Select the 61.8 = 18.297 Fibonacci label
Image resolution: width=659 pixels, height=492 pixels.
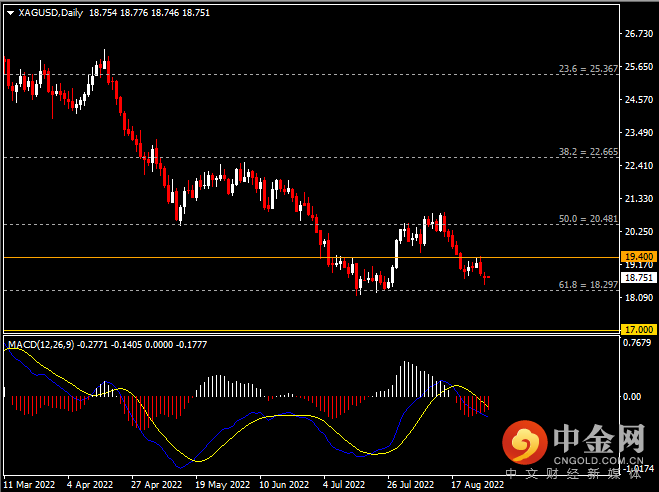point(588,285)
